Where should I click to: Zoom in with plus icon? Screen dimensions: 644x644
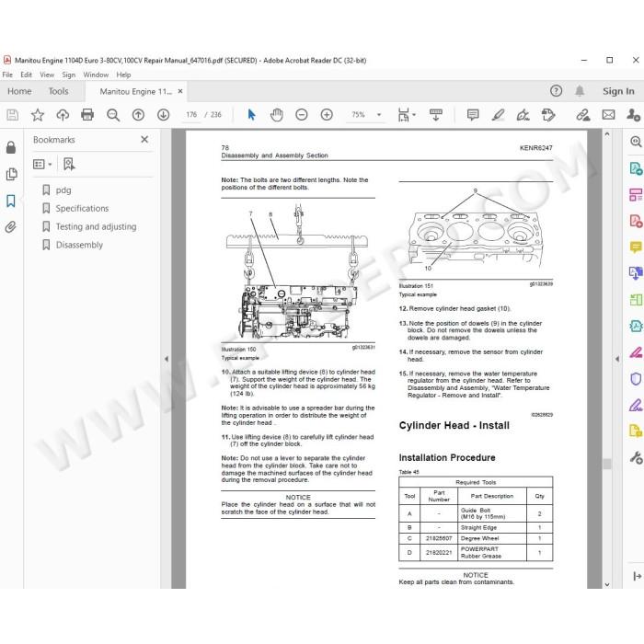point(327,115)
